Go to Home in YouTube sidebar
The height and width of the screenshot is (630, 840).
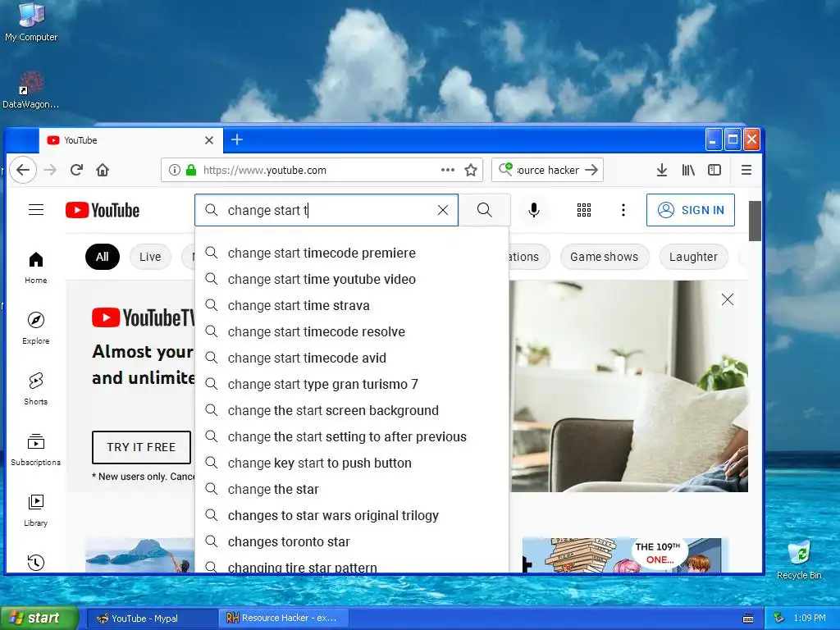tap(36, 267)
